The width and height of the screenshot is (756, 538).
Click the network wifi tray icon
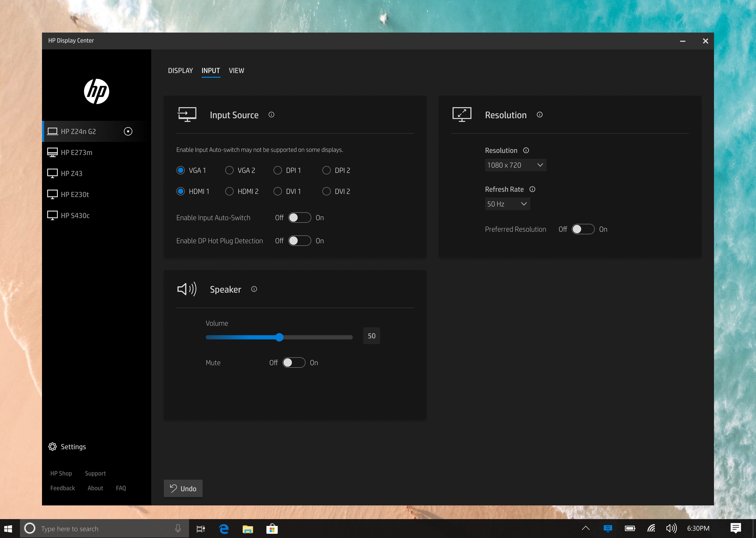point(651,528)
